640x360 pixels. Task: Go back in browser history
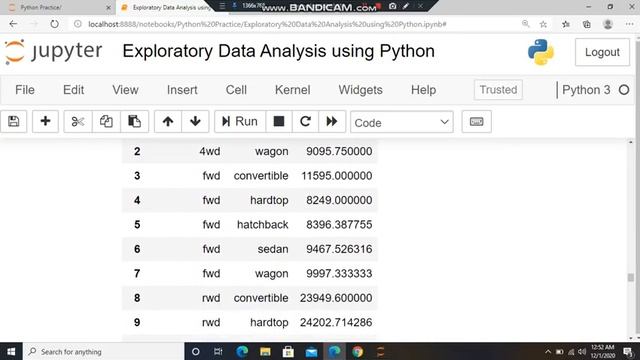pyautogui.click(x=13, y=24)
